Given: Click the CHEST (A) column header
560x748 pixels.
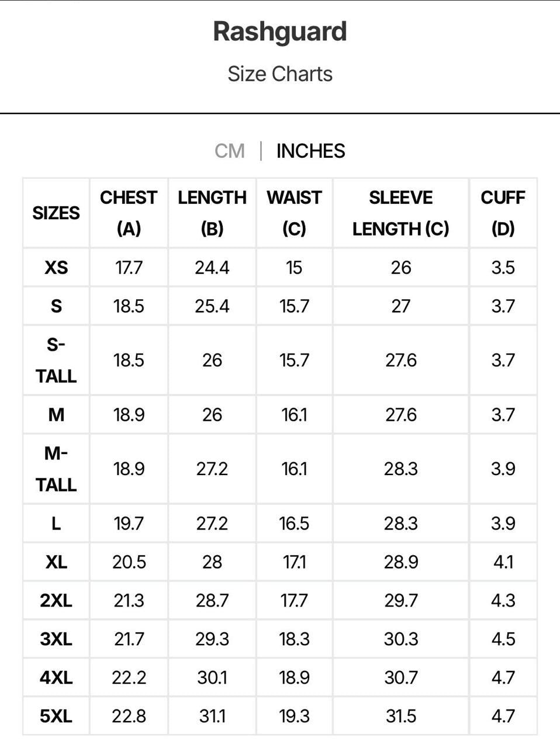Looking at the screenshot, I should (x=129, y=213).
